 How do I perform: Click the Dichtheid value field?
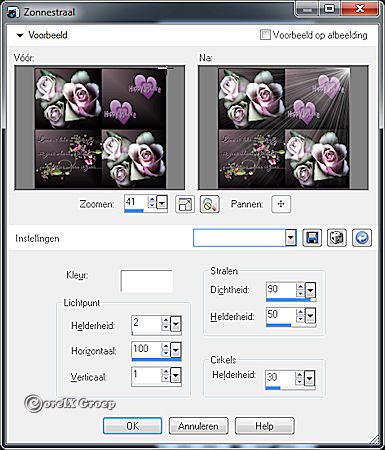pos(281,290)
